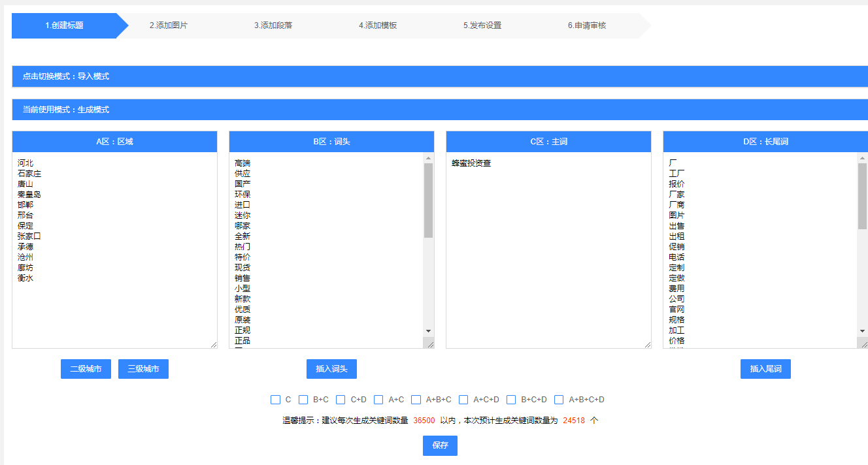Jump to step 6.申请审核
868x465 pixels.
(x=587, y=25)
